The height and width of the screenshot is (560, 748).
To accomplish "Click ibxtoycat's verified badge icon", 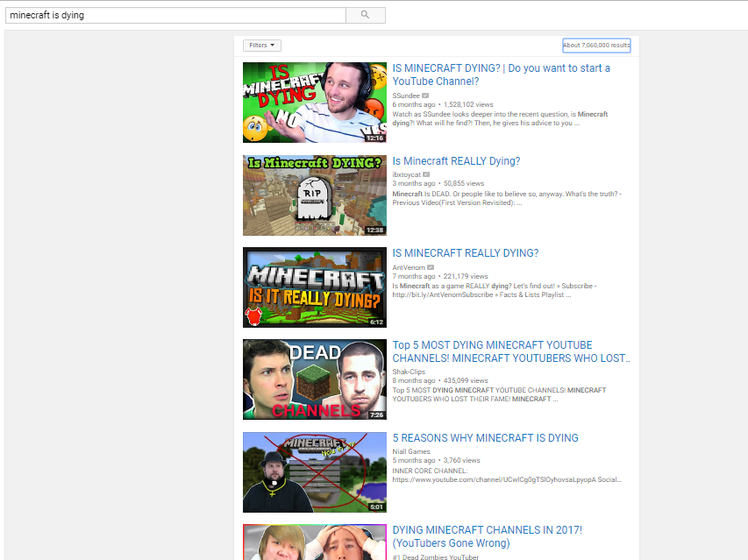I will [x=426, y=175].
